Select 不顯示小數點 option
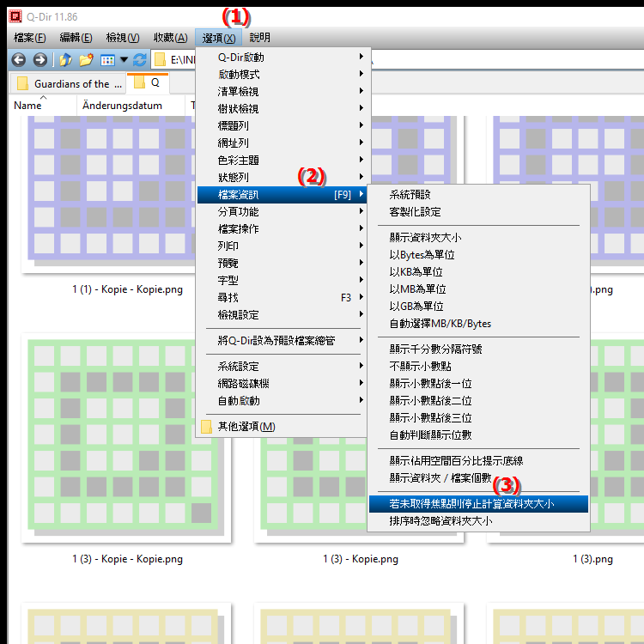This screenshot has height=644, width=644. point(478,367)
